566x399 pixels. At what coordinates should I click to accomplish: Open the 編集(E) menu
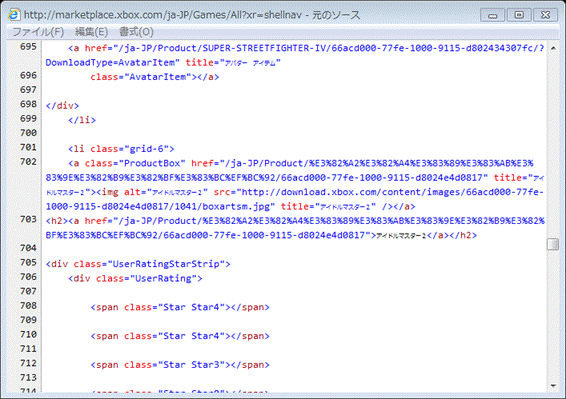coord(91,32)
